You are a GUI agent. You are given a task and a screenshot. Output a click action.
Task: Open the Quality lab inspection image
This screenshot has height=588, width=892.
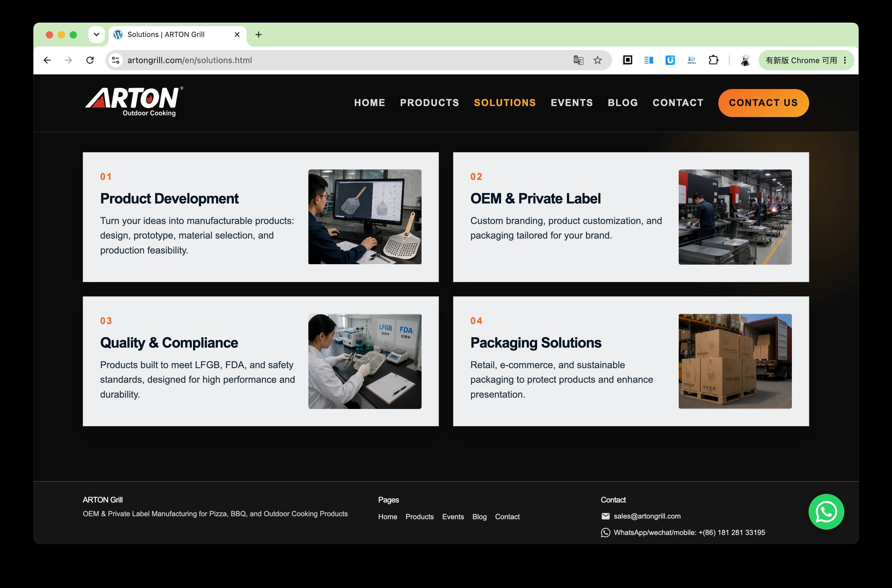(x=365, y=361)
